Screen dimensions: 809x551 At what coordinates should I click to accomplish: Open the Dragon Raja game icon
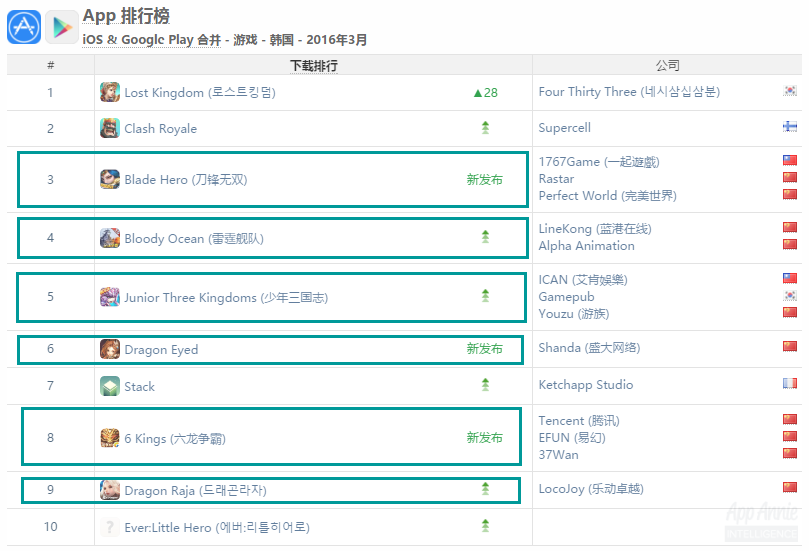point(110,490)
